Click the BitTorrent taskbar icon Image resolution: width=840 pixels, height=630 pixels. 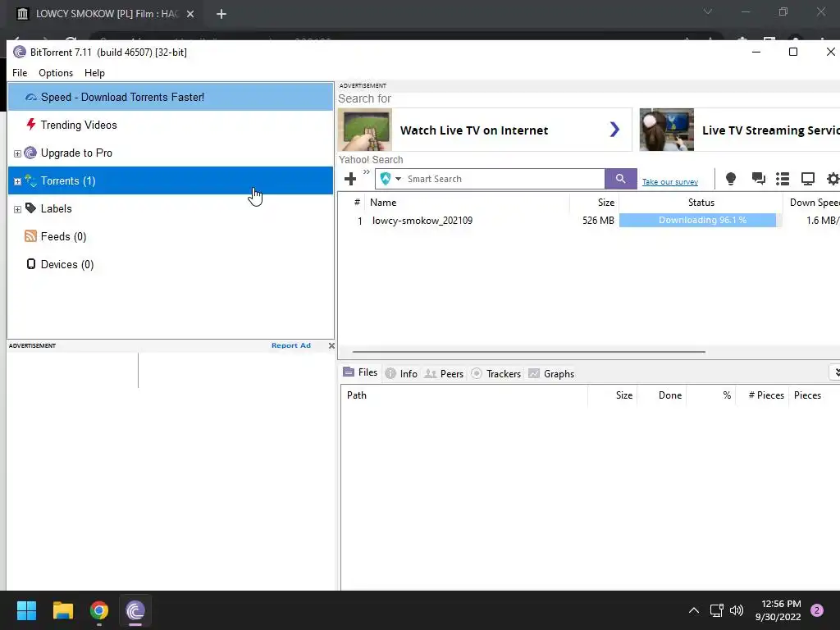pos(135,610)
